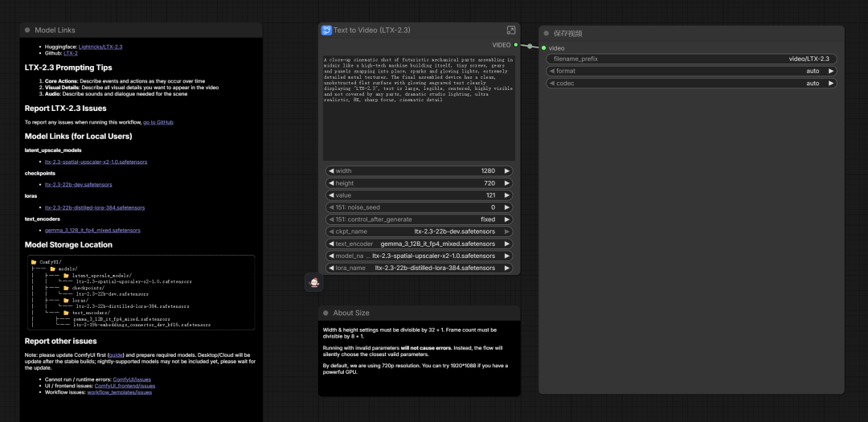Decrease noise_seed with left arrow

pos(331,207)
